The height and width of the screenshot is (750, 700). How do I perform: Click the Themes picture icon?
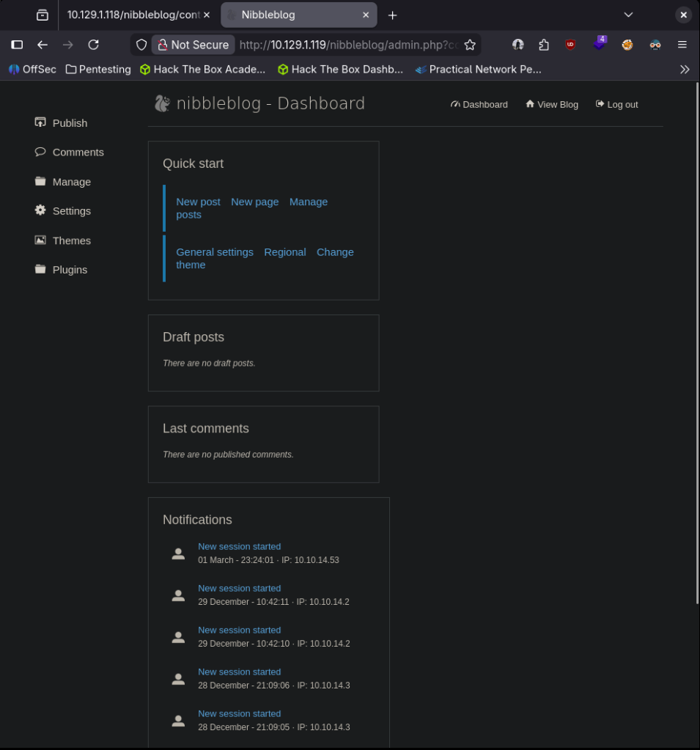(40, 240)
